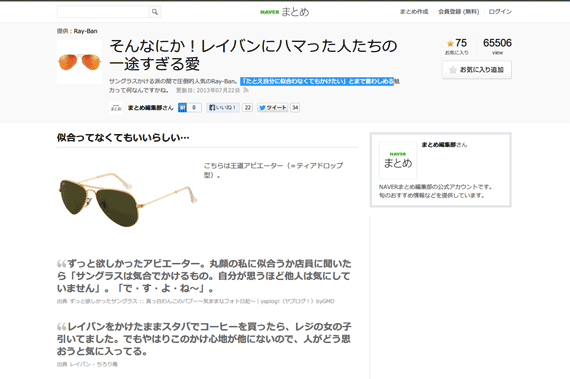
Task: Open まとめ編集部さん author link under title
Action: (150, 108)
